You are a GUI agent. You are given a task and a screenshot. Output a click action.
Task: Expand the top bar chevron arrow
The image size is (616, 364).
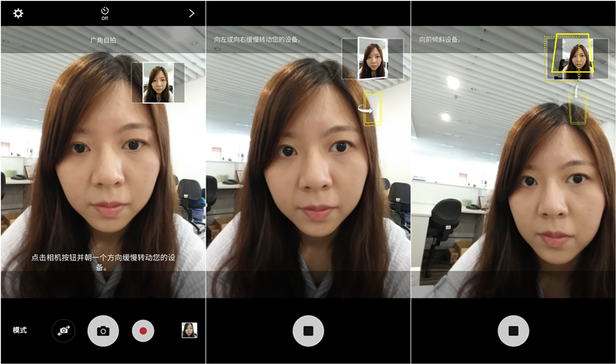[192, 13]
